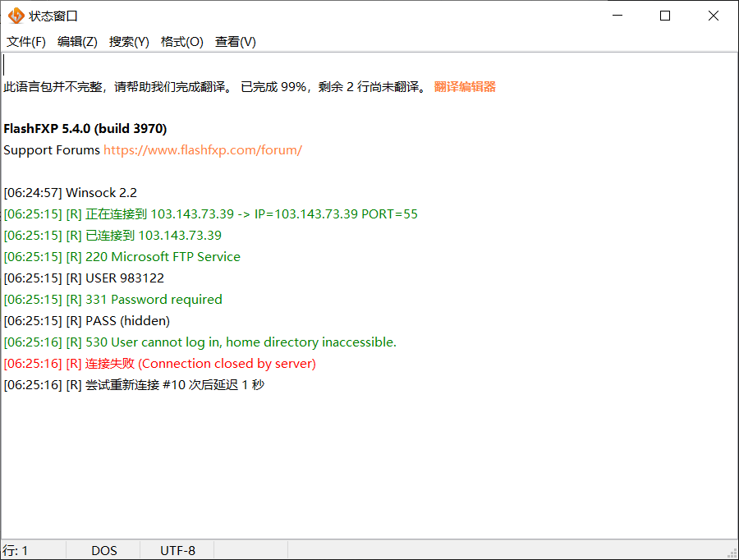Screen dimensions: 739x560
Task: Minimize the 状态窗口 window
Action: 617,16
